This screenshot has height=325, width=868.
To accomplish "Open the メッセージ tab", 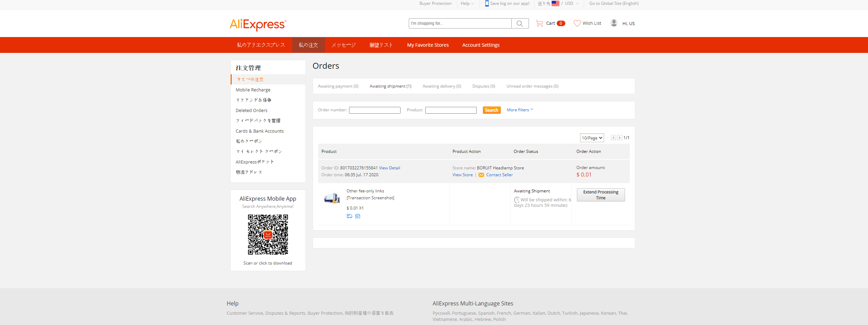I will pyautogui.click(x=344, y=45).
